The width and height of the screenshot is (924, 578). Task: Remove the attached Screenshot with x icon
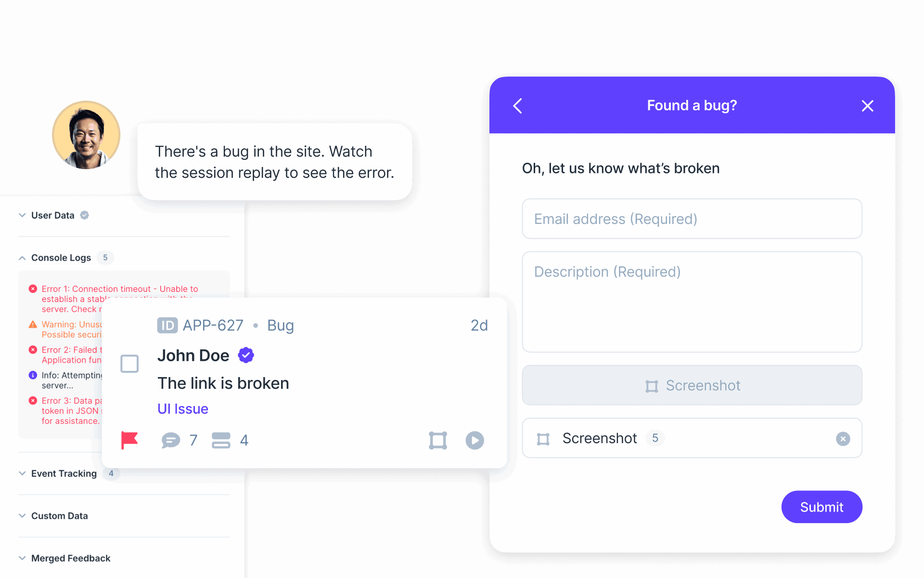point(843,438)
